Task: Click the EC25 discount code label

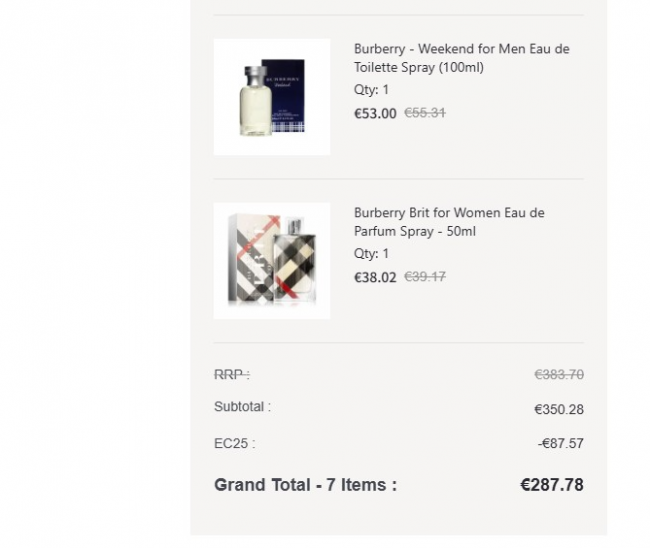Action: pyautogui.click(x=234, y=443)
